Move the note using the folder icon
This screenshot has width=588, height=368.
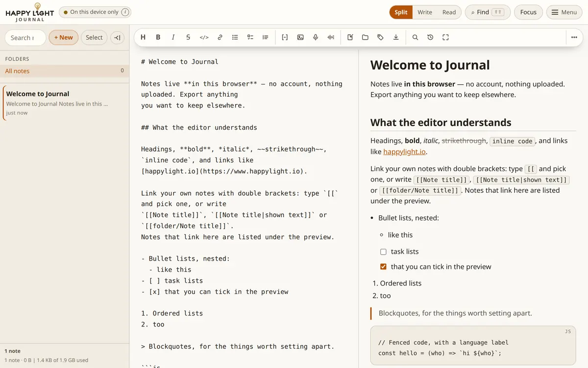click(x=365, y=37)
